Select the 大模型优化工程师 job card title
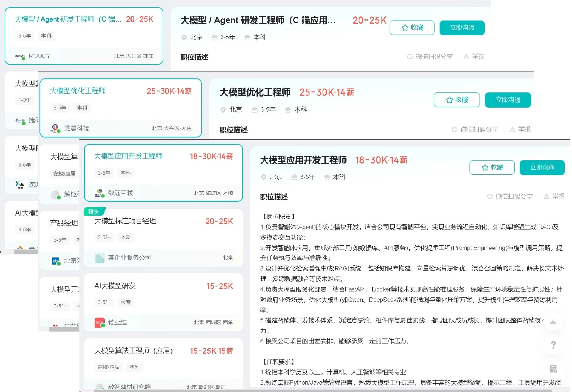The width and height of the screenshot is (572, 392). [78, 91]
